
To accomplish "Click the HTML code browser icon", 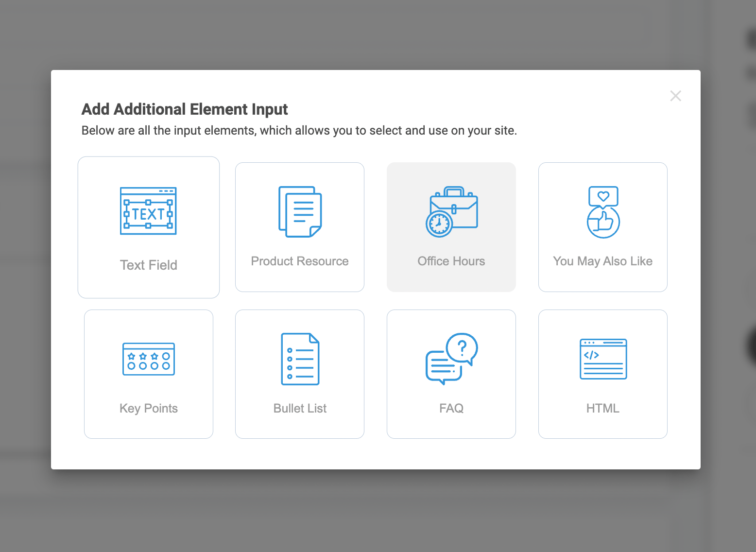I will 602,359.
